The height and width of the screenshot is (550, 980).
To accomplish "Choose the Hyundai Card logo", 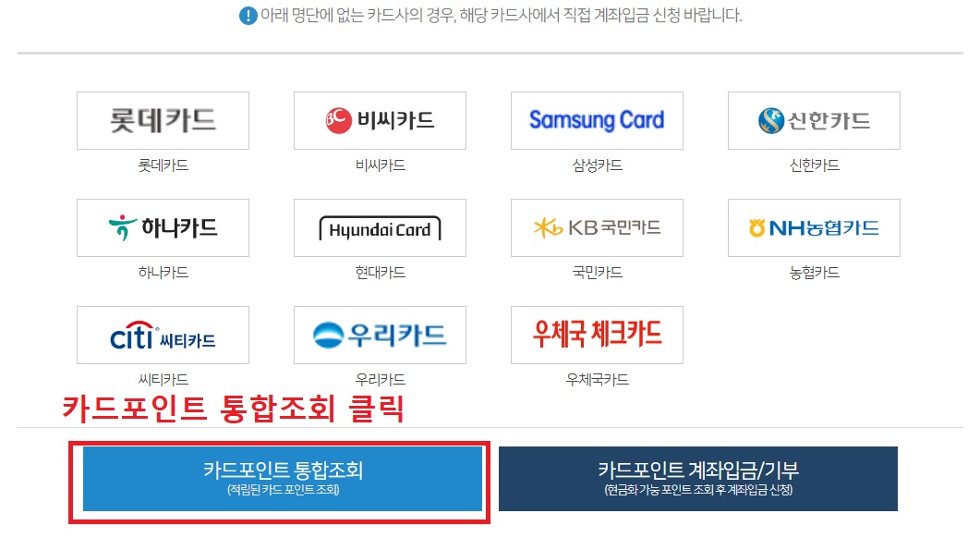I will click(x=380, y=227).
